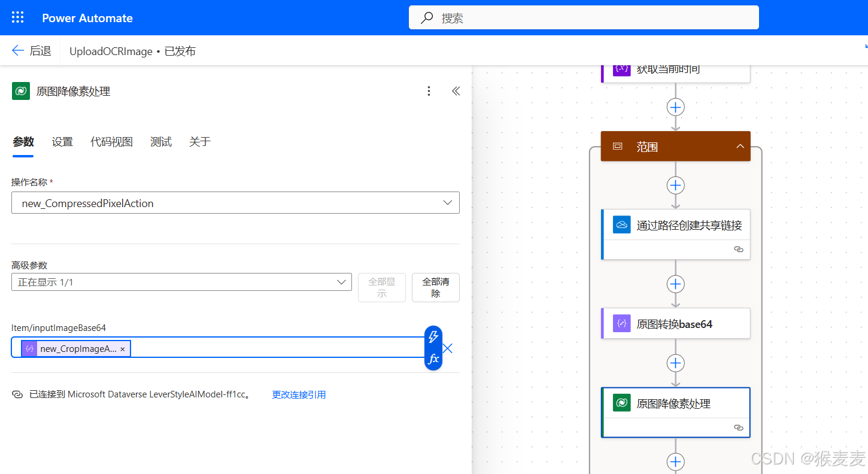The width and height of the screenshot is (868, 474).
Task: Collapse the 范围 scope chevron
Action: click(x=740, y=147)
